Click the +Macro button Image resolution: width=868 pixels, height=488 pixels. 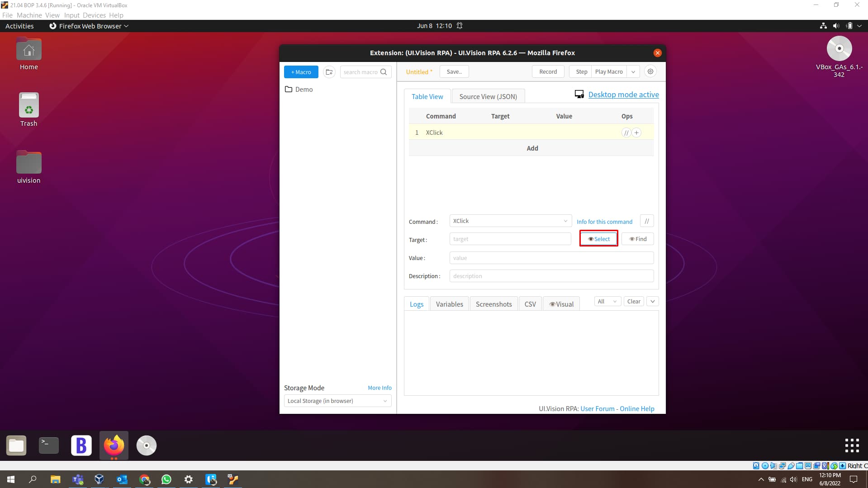pos(301,72)
